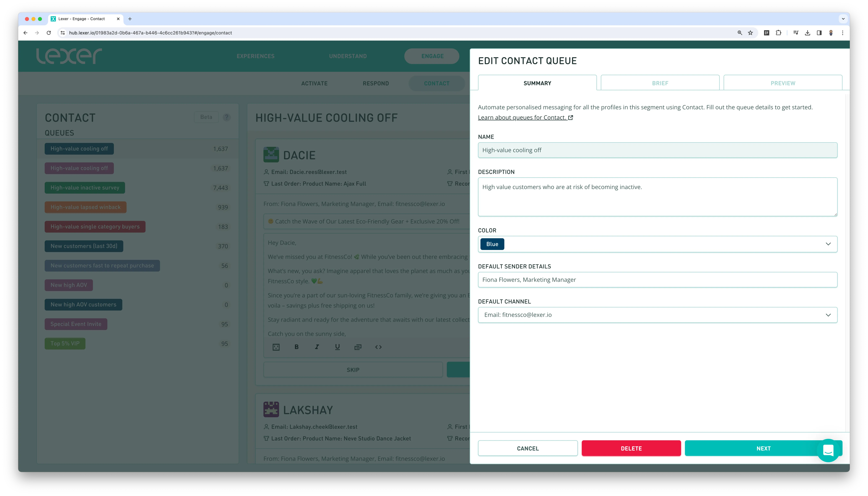Switch to the Preview tab
Screen dimensions: 868x496
783,83
